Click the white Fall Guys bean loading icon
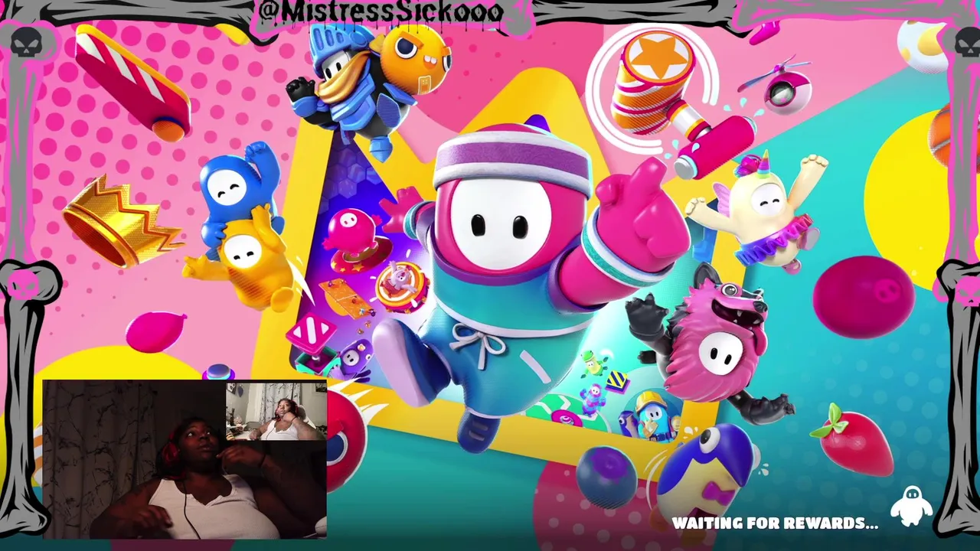This screenshot has width=980, height=551. pos(912,506)
